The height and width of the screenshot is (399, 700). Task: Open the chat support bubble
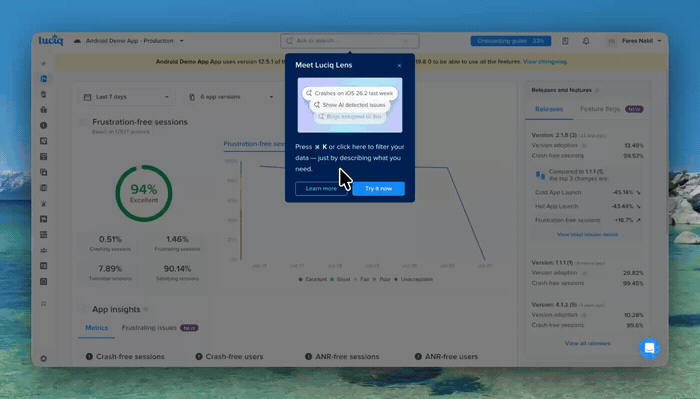pyautogui.click(x=649, y=348)
